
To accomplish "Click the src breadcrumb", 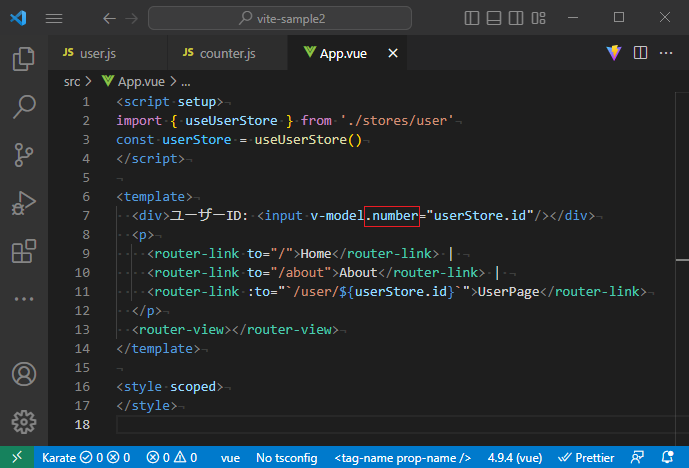I will tap(72, 82).
